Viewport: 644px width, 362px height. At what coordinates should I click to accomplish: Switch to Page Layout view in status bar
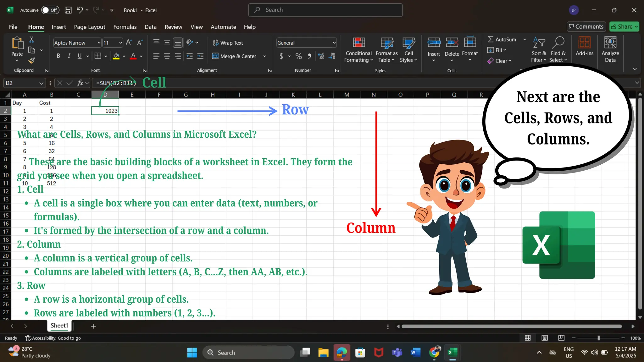click(x=545, y=338)
